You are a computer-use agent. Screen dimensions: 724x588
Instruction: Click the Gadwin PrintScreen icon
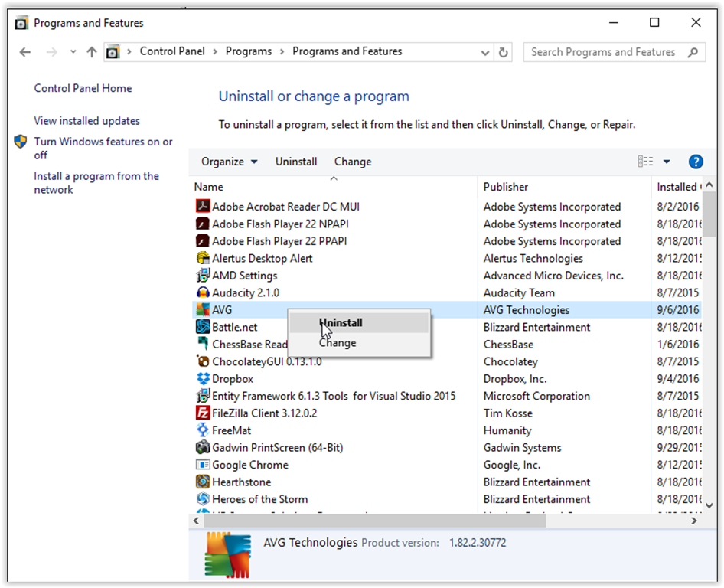pyautogui.click(x=203, y=447)
